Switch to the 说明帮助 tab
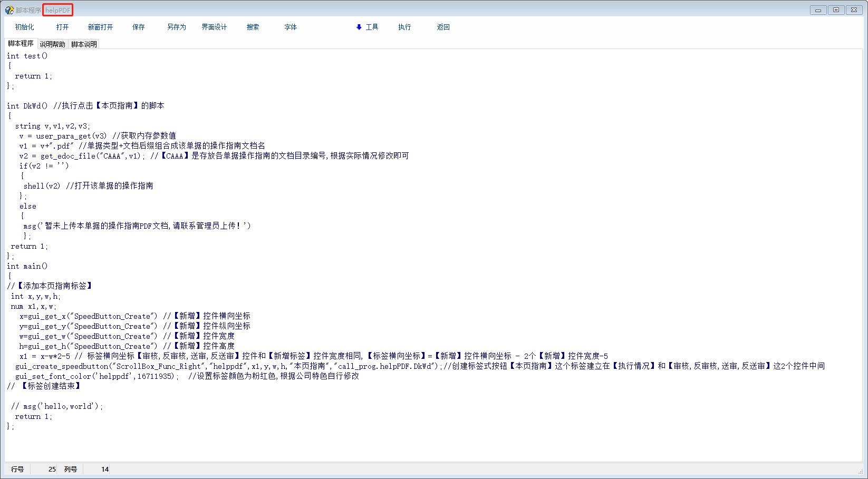The image size is (868, 479). click(52, 44)
